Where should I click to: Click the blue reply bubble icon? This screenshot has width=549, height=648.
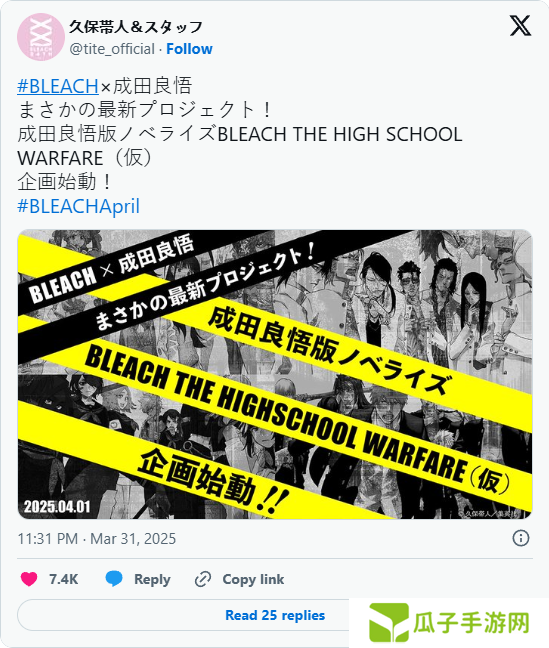click(114, 579)
